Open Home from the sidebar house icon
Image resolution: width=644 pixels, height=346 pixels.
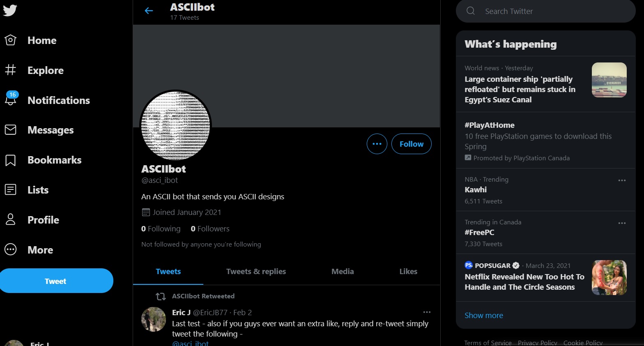point(10,40)
